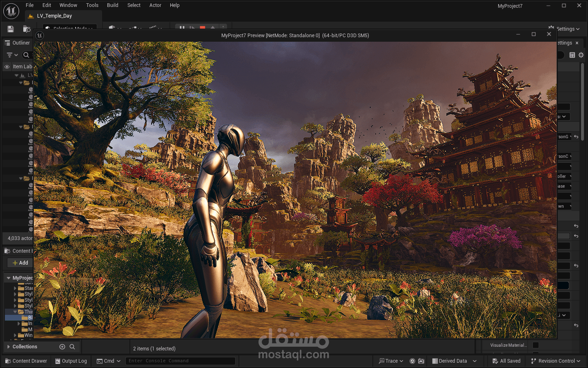
Task: Open the Settings dropdown at top right
Action: pyautogui.click(x=564, y=29)
